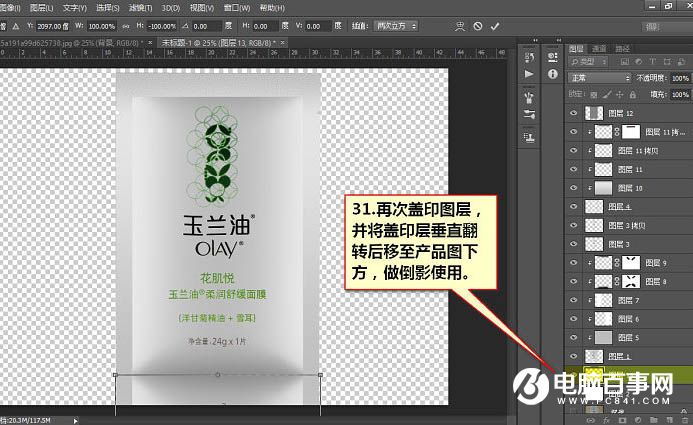Open the 3D(D) menu

[171, 8]
